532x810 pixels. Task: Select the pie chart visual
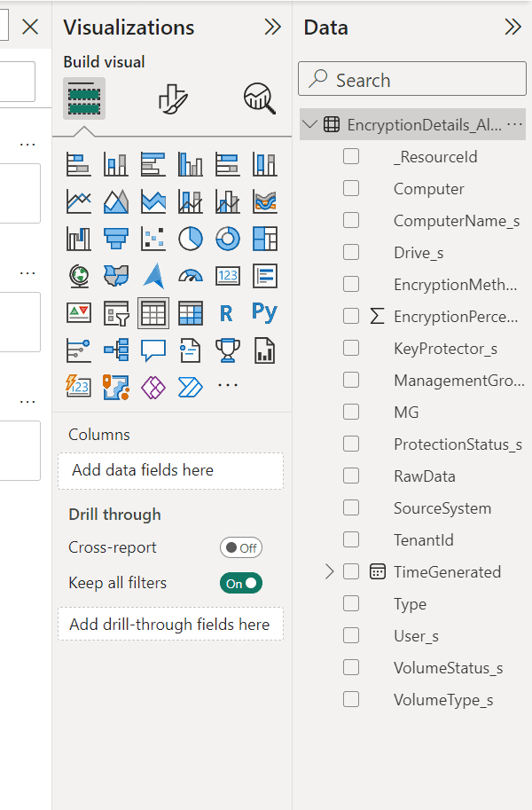[191, 238]
